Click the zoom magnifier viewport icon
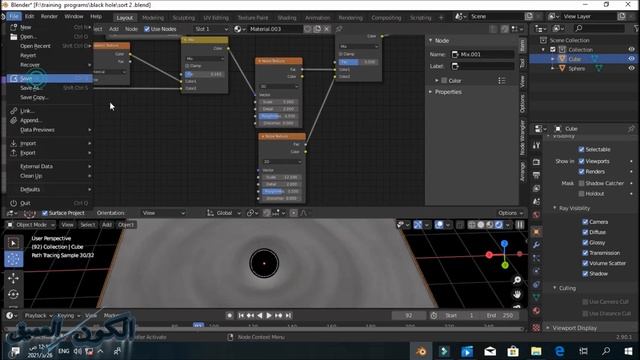Viewport: 640px width, 360px height. coord(517,280)
